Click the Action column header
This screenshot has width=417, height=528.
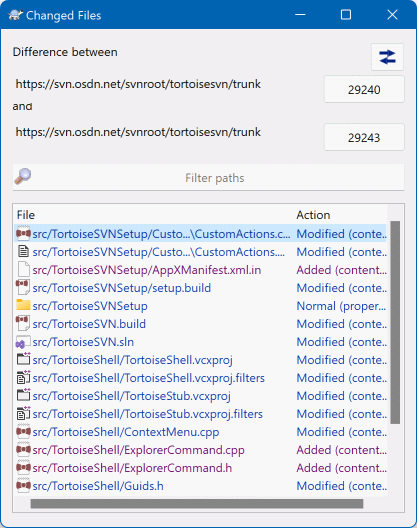coord(313,215)
